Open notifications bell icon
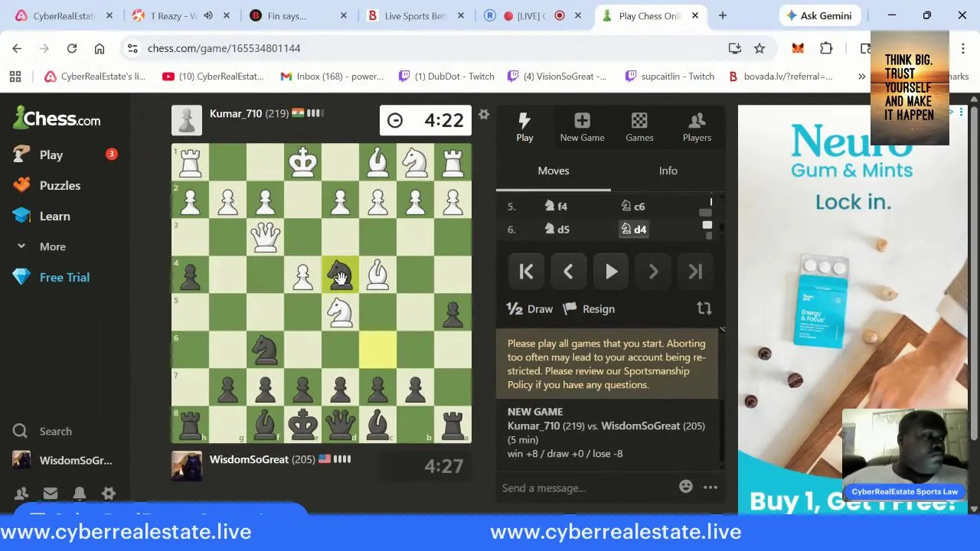Viewport: 980px width, 551px height. pos(80,494)
